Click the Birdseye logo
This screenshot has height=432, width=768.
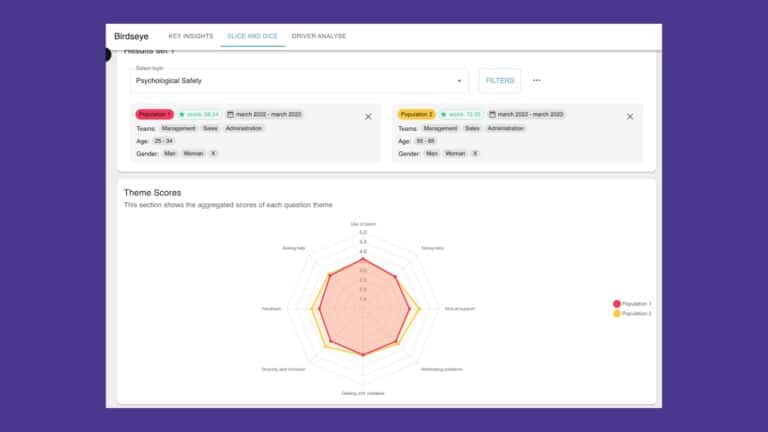coord(131,36)
